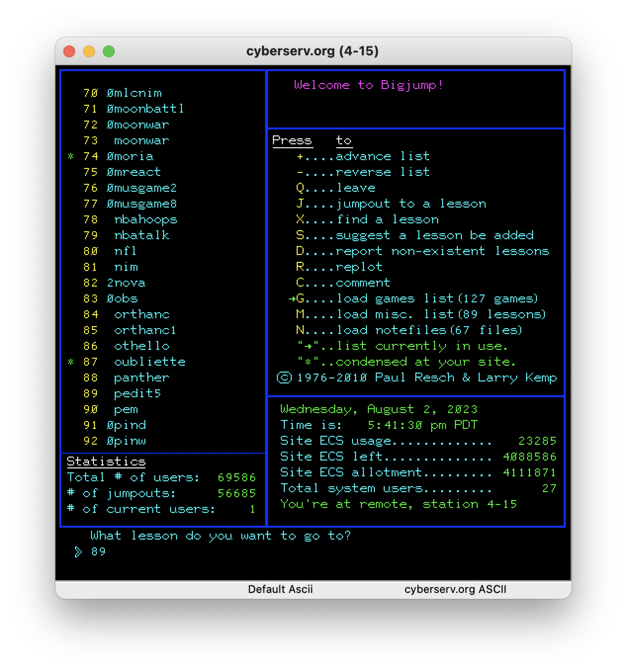Click 'You're at remote, station 4-15'

tap(399, 504)
